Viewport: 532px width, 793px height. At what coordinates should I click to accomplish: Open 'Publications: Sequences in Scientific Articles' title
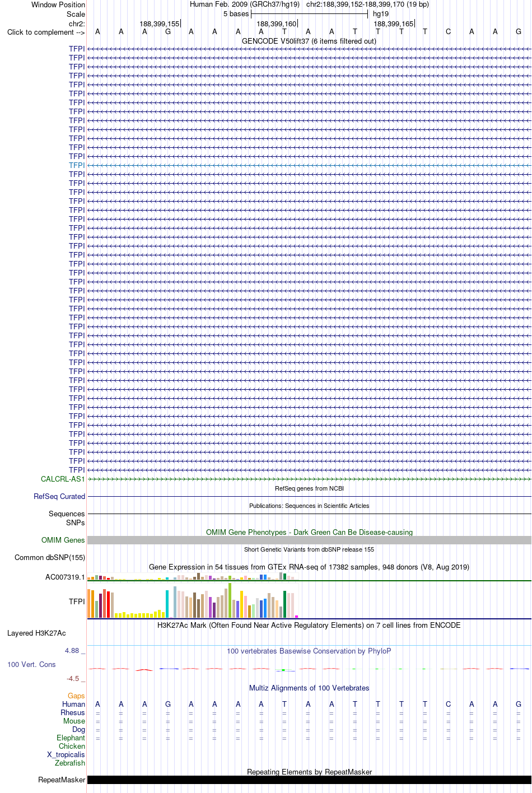[x=309, y=506]
